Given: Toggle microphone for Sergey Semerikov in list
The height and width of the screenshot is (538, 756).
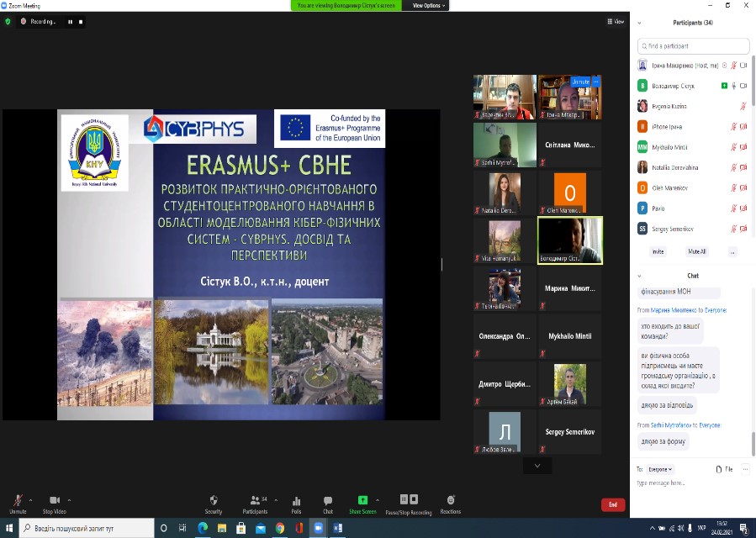Looking at the screenshot, I should [x=733, y=229].
